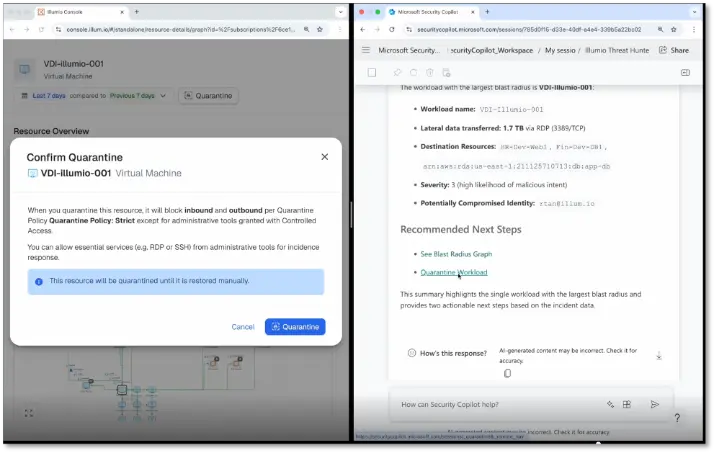The height and width of the screenshot is (454, 714).
Task: Open a new tab in the Illumio browser window
Action: click(x=137, y=12)
